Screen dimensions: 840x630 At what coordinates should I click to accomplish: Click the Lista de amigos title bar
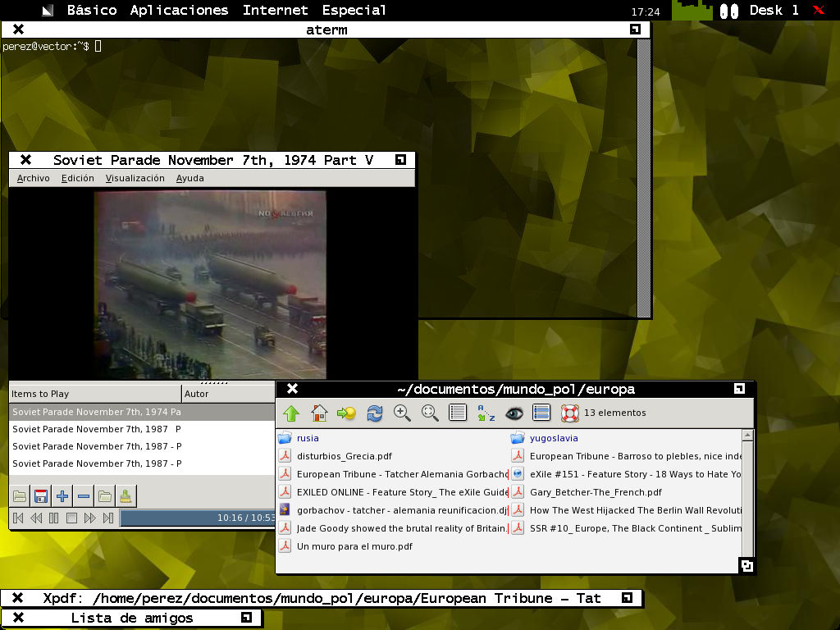[x=132, y=618]
